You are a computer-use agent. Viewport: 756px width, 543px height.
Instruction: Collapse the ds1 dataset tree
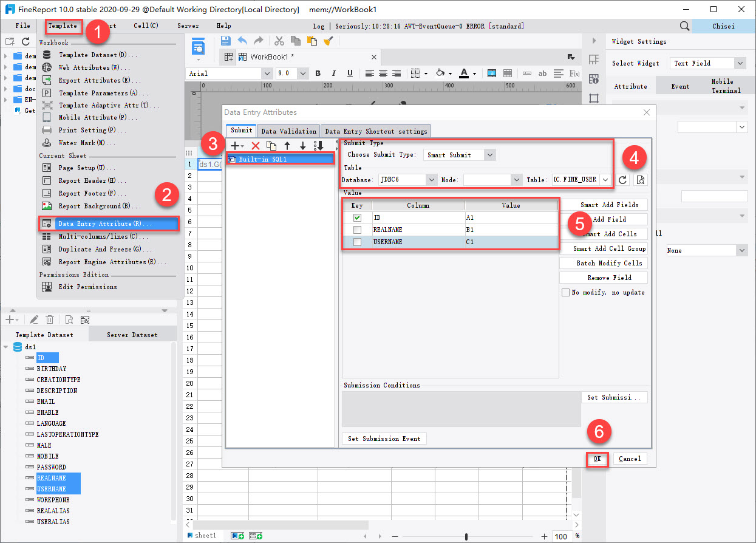5,347
